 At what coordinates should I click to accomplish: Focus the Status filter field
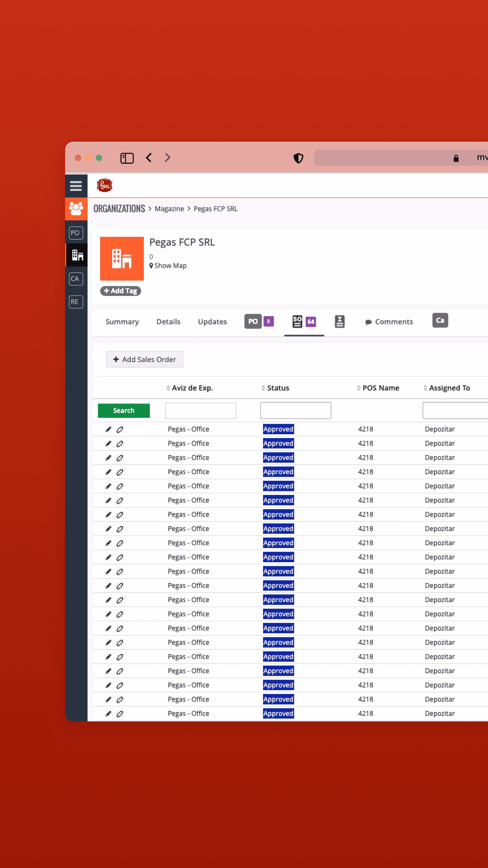(296, 411)
